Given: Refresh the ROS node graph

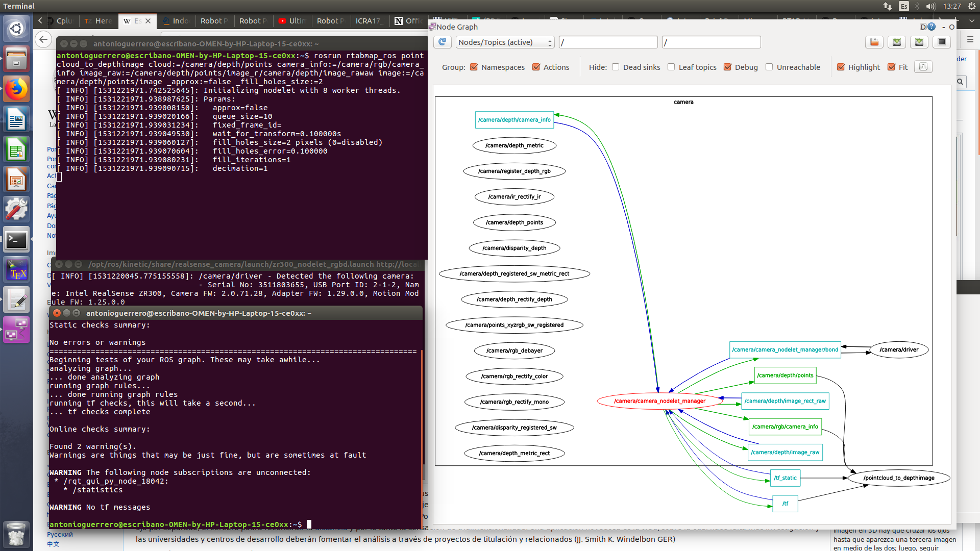Looking at the screenshot, I should tap(443, 42).
